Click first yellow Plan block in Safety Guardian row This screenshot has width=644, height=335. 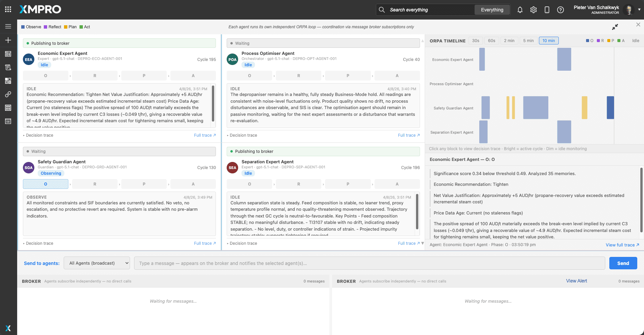click(x=508, y=108)
